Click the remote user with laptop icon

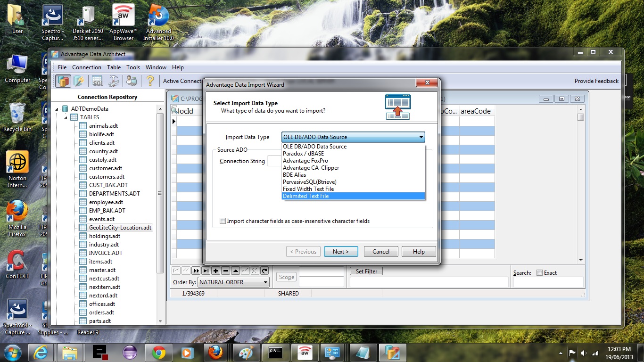pyautogui.click(x=132, y=81)
